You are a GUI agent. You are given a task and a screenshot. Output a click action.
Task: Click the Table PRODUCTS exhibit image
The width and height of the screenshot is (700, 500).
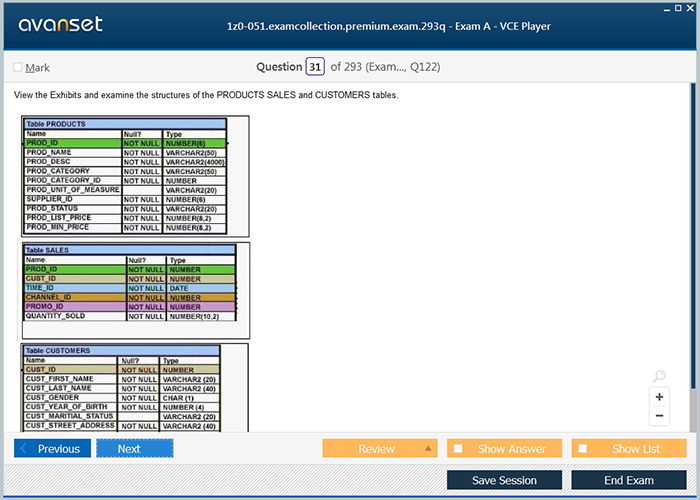(136, 176)
